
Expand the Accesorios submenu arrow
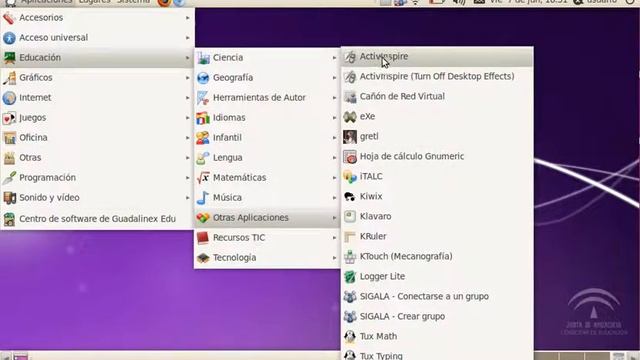pyautogui.click(x=188, y=18)
